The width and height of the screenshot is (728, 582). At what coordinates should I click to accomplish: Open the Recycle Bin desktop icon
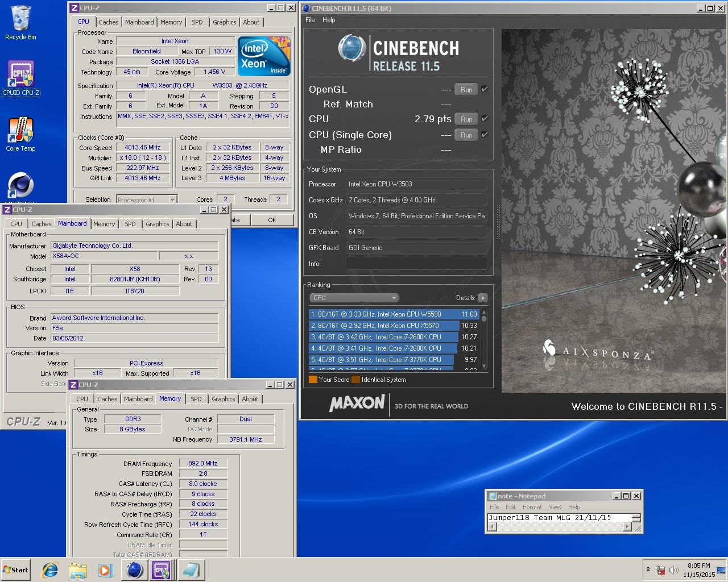click(x=20, y=23)
